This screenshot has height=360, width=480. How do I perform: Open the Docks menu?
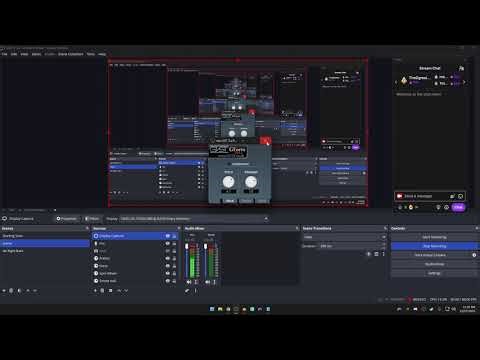click(x=36, y=54)
